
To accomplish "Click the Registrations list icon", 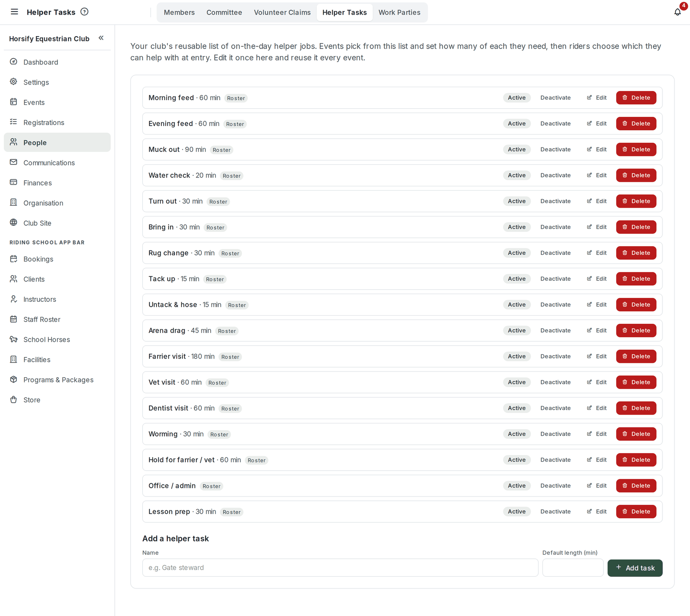I will [x=14, y=122].
